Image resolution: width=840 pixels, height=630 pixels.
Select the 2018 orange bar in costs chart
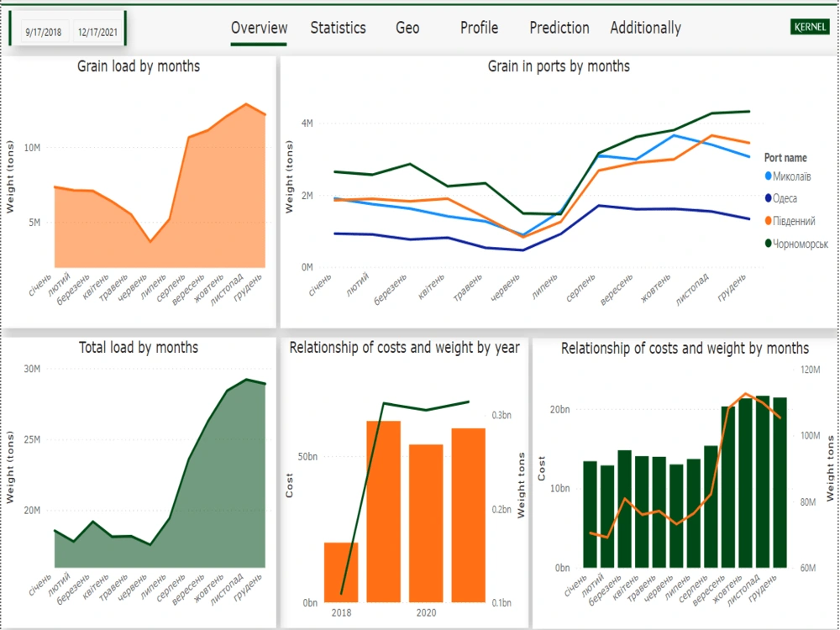(x=340, y=573)
